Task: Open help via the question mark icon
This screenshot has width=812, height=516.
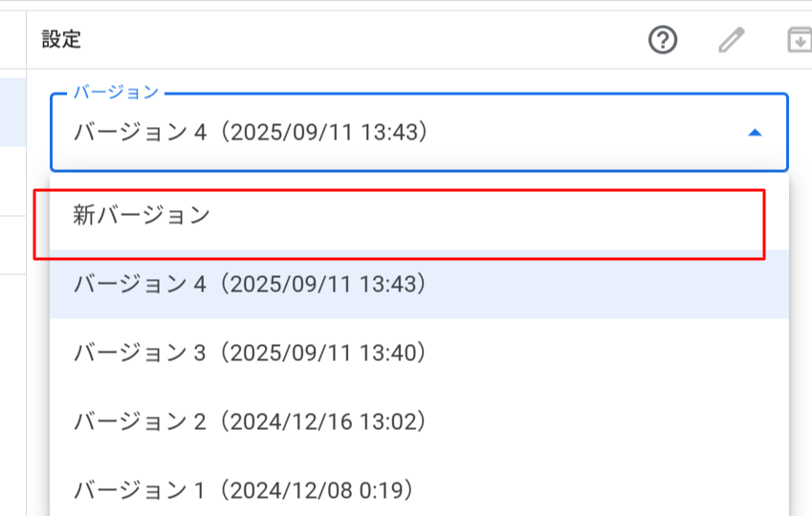Action: point(663,40)
